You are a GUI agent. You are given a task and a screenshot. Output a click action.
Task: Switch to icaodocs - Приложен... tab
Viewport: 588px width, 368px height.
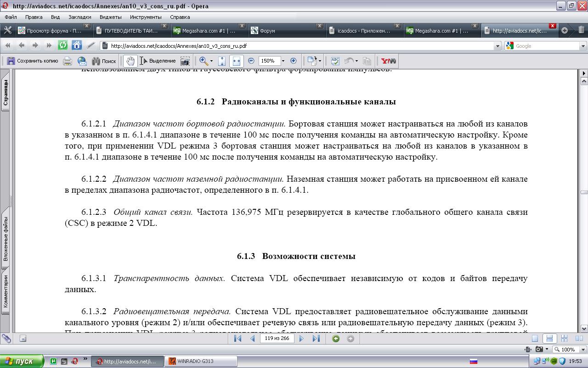[x=364, y=31]
